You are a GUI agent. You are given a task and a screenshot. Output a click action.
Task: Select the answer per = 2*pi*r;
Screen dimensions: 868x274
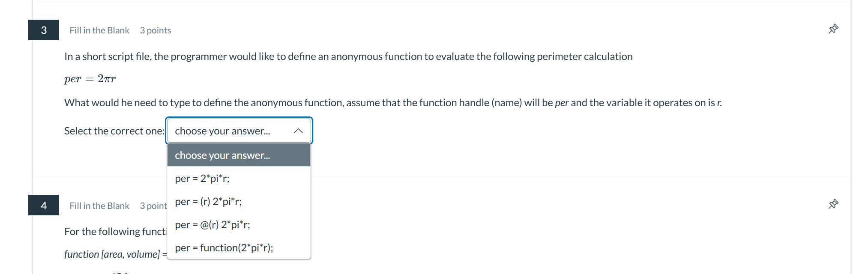pyautogui.click(x=202, y=178)
